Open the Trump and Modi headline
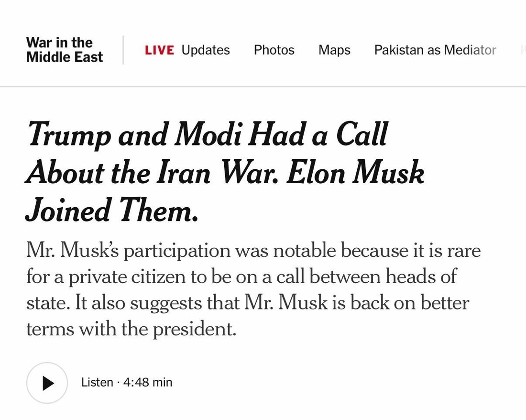The image size is (526, 420). click(x=208, y=134)
